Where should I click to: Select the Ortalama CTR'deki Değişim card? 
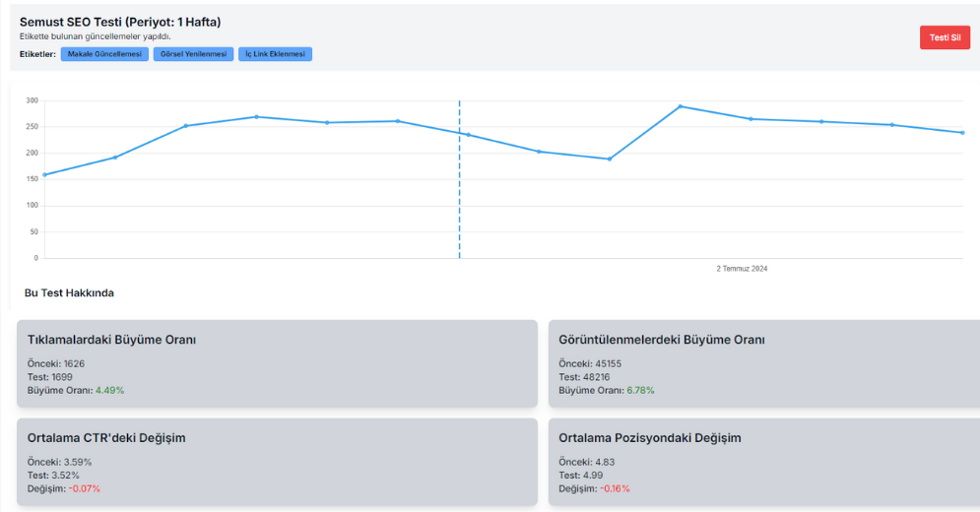(x=277, y=462)
